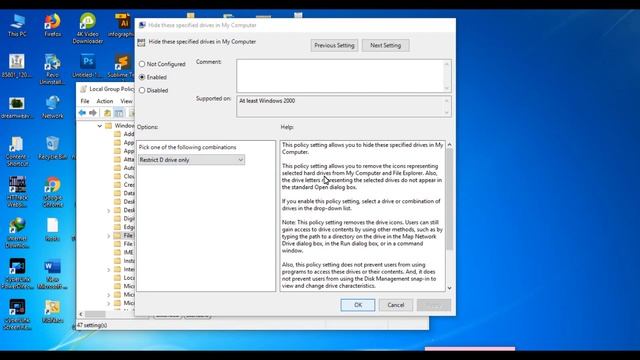Select the Enabled radio button

click(x=142, y=77)
